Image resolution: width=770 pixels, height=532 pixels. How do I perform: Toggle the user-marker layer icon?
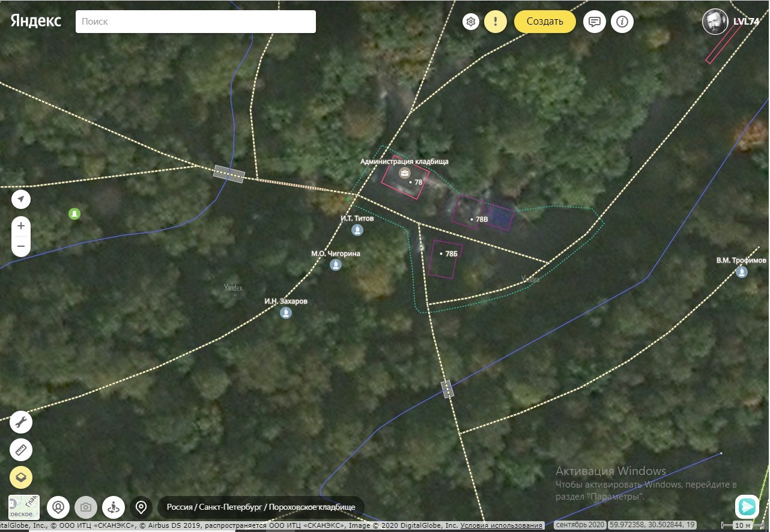pos(58,507)
